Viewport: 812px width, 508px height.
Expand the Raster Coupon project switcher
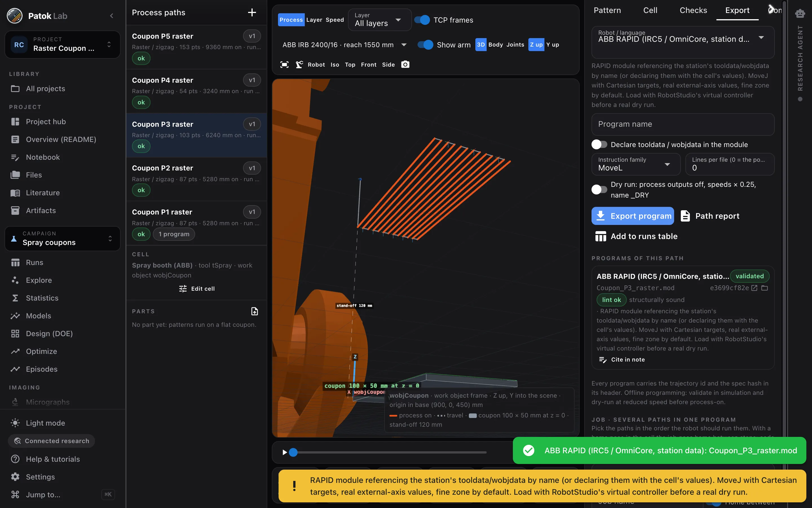(x=63, y=45)
